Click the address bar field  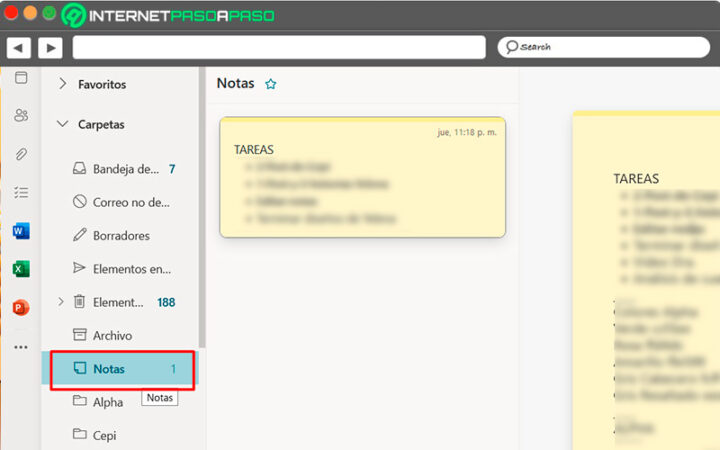pyautogui.click(x=279, y=47)
